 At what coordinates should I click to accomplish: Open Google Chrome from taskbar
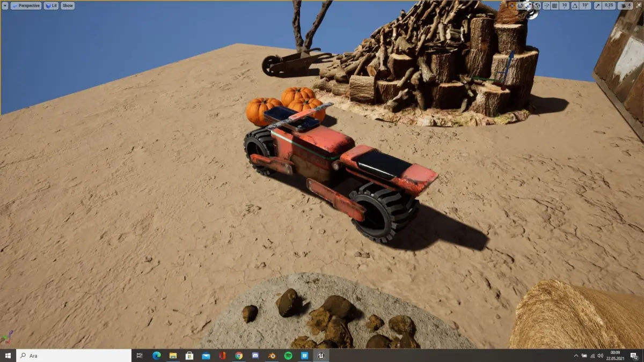239,356
